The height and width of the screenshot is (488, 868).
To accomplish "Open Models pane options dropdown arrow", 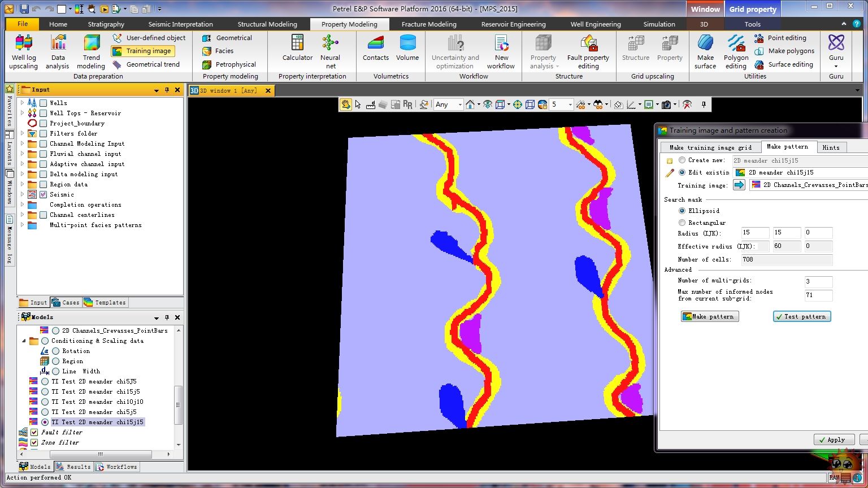I will pyautogui.click(x=157, y=317).
